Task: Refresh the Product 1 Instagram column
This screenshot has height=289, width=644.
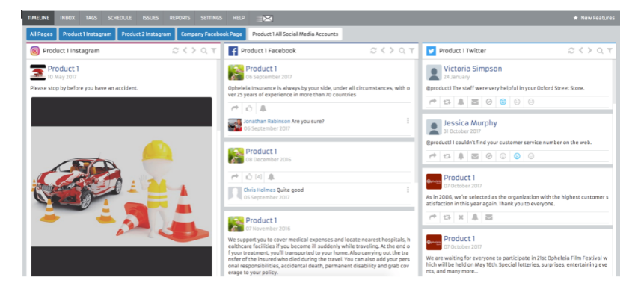Action: point(175,51)
